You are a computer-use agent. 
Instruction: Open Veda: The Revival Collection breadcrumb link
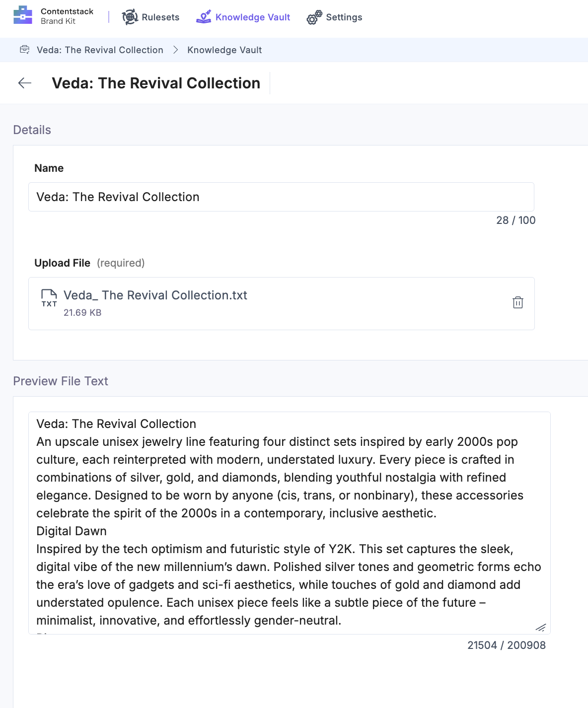[99, 50]
